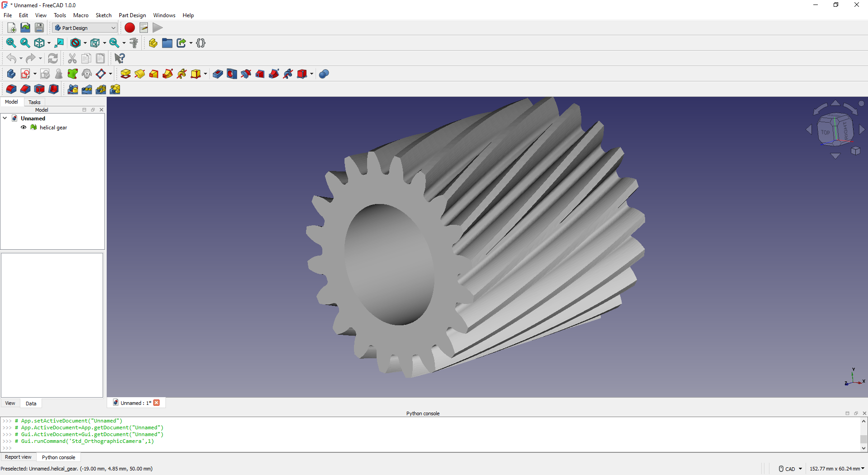Click the Boolean operation icon
Image resolution: width=868 pixels, height=475 pixels.
[324, 74]
